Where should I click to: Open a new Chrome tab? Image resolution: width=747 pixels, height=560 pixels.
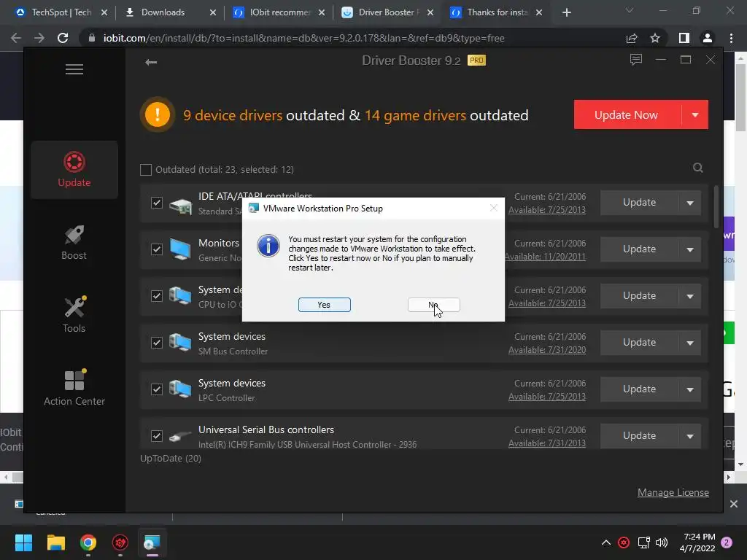[x=566, y=12]
